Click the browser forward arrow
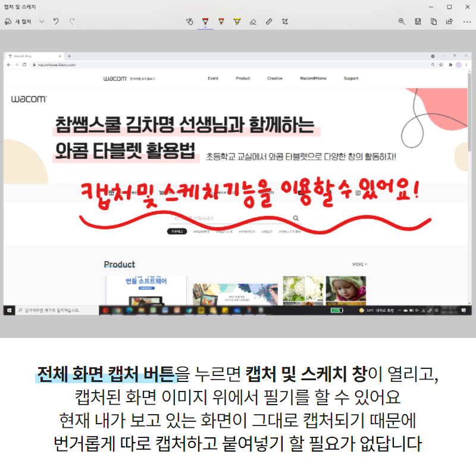 click(x=17, y=65)
